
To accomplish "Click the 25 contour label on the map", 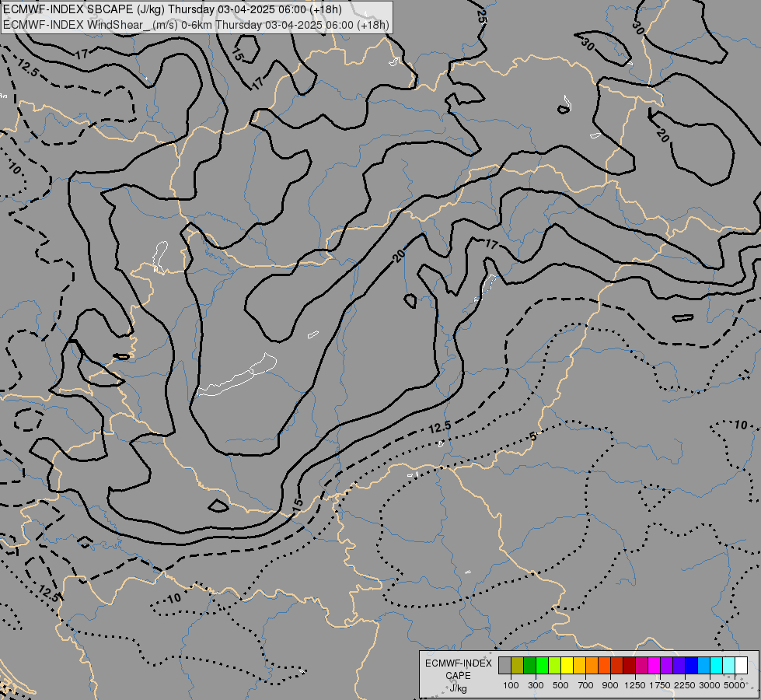I will click(x=481, y=16).
